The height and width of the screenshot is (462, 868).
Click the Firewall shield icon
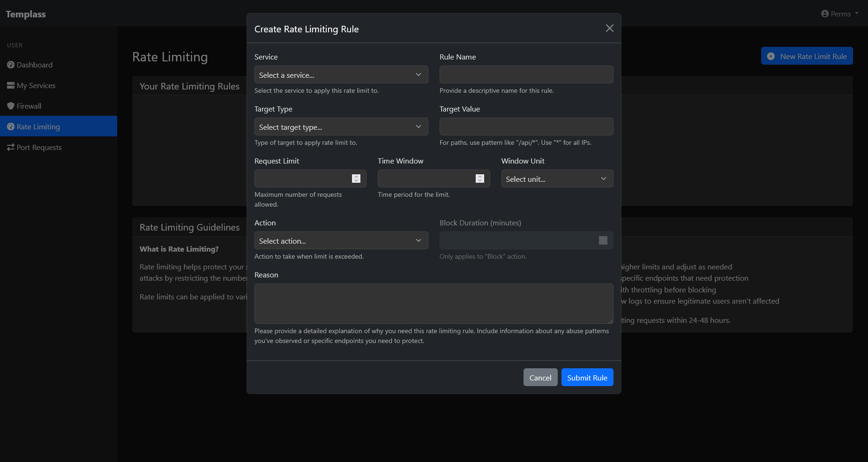coord(11,106)
